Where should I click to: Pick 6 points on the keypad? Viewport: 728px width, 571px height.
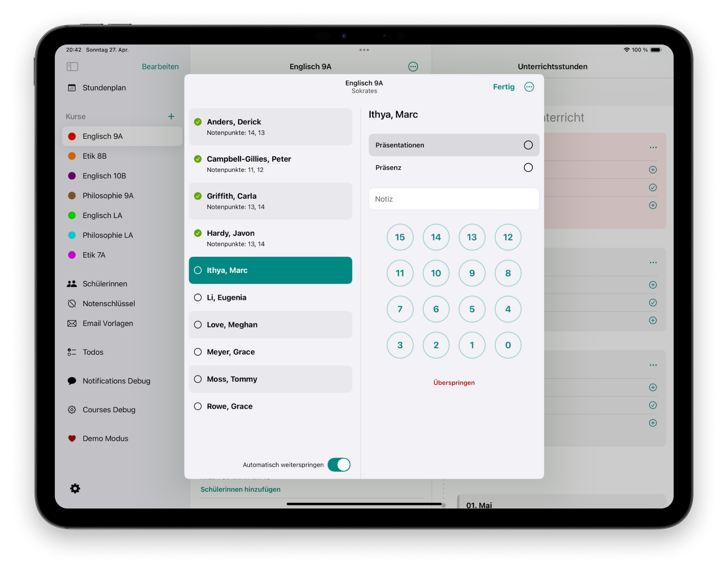coord(436,309)
